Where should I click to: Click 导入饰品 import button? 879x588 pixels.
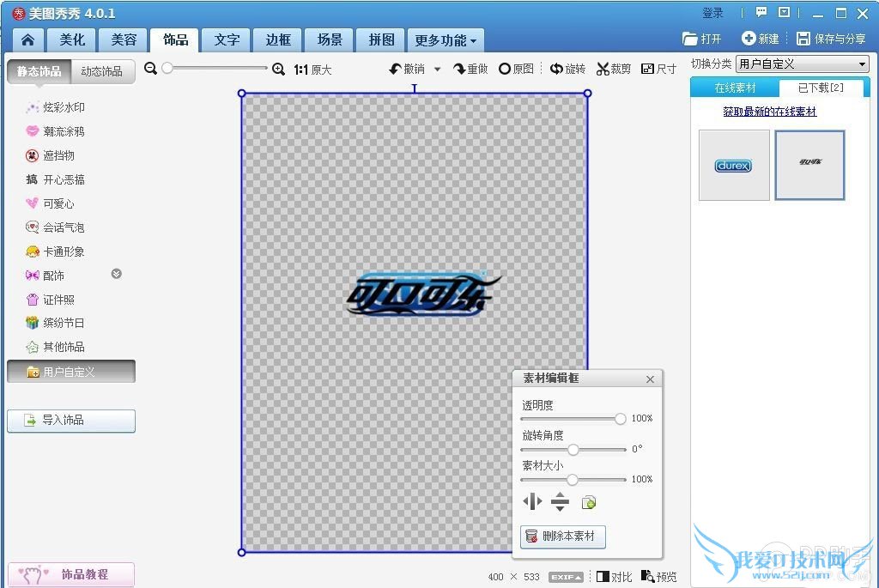coord(71,421)
